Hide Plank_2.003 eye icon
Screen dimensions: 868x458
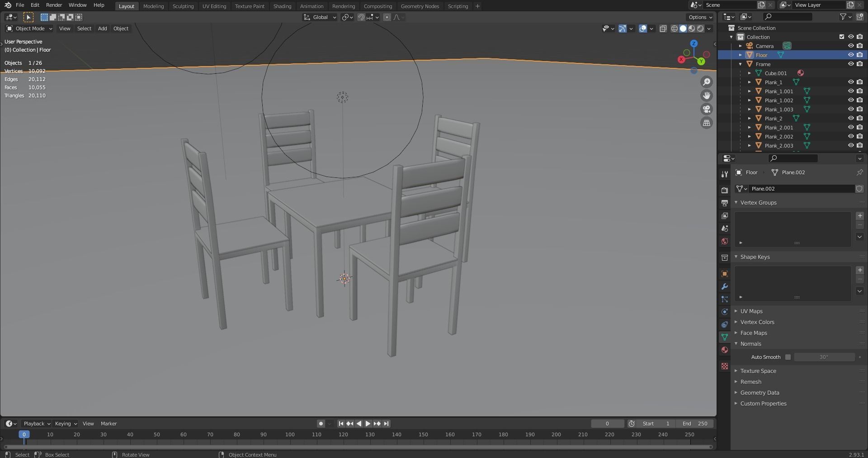[850, 145]
